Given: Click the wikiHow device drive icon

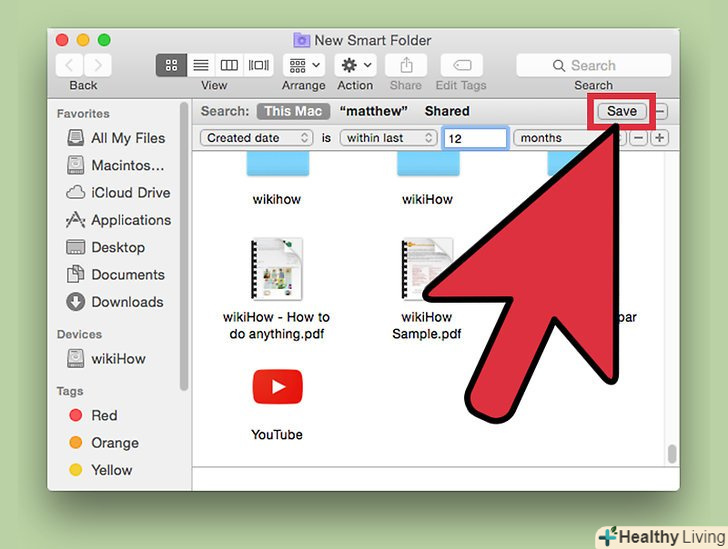Looking at the screenshot, I should click(76, 359).
